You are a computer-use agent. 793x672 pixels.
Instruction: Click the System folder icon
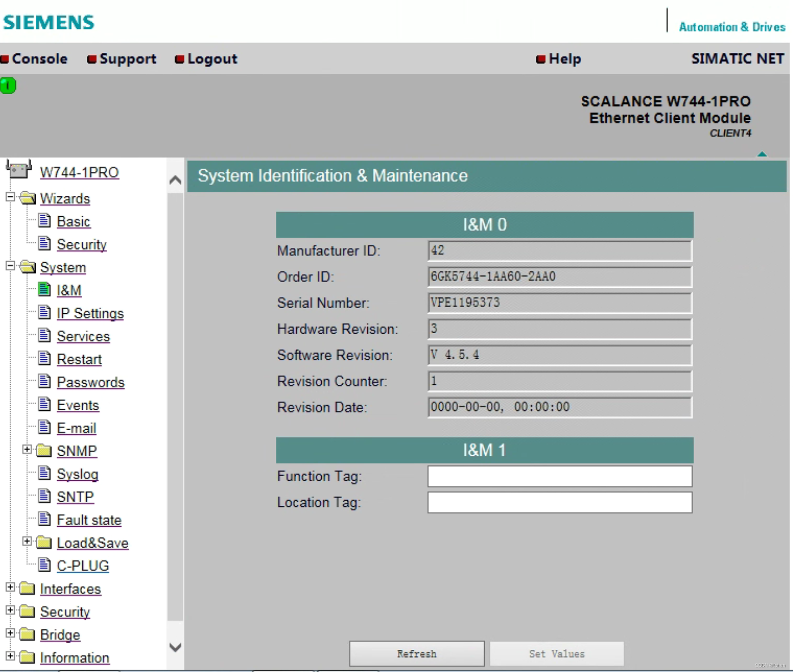(x=28, y=267)
